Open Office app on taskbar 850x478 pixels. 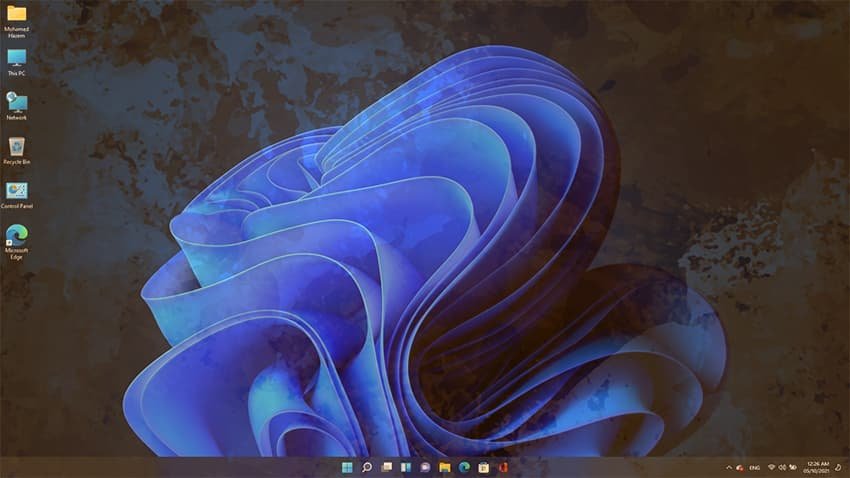[503, 467]
